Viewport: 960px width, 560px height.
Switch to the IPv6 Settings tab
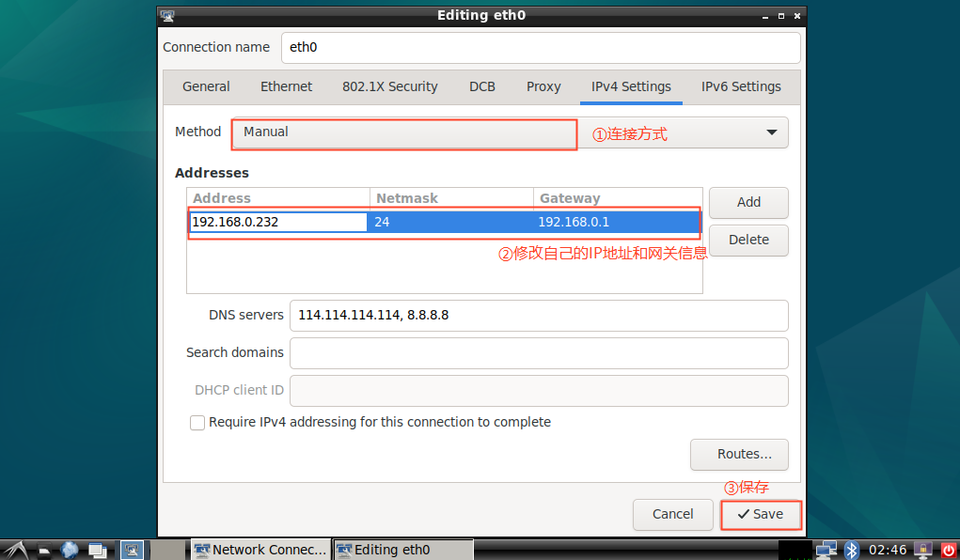741,86
